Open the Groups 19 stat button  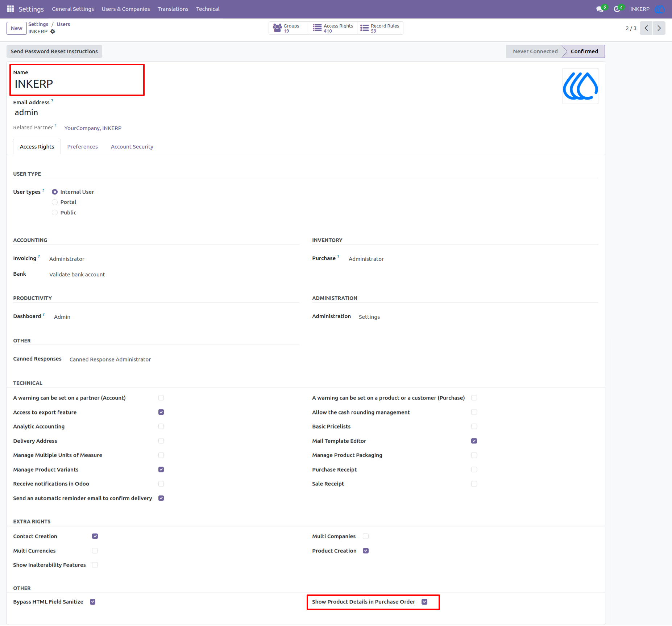(289, 28)
